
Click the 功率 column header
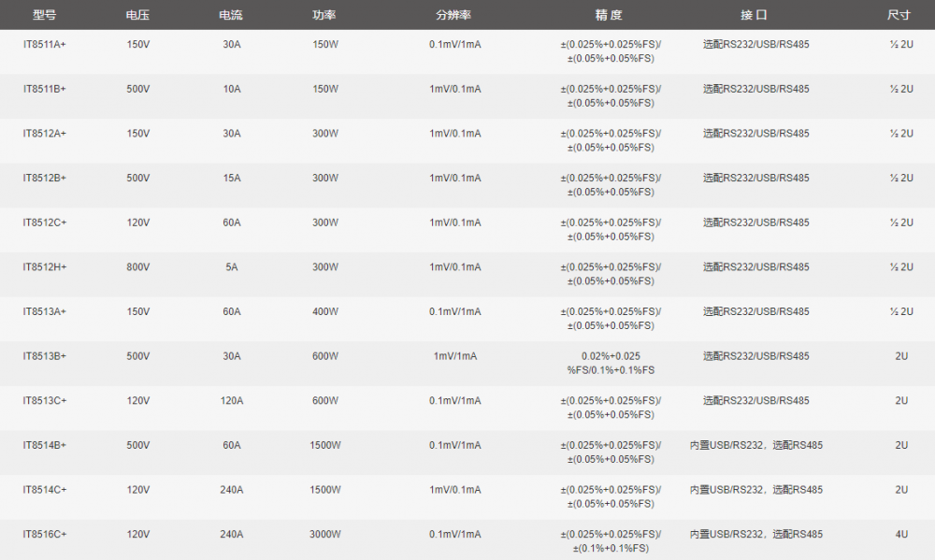[324, 15]
